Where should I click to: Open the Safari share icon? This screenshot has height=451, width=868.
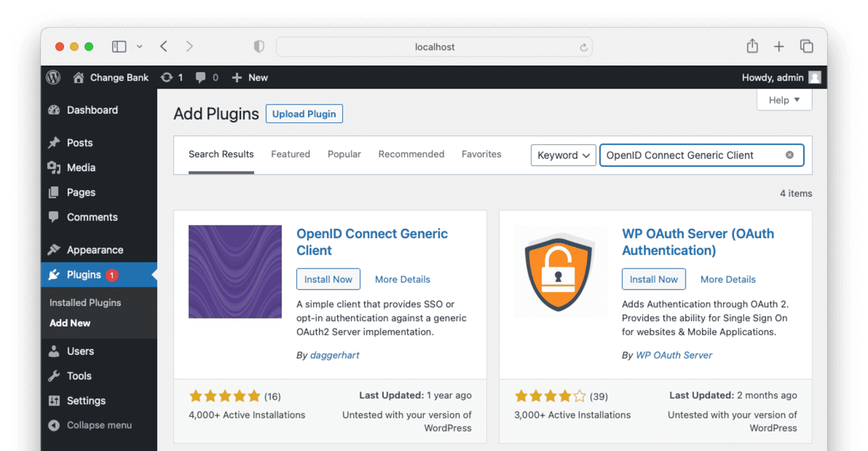(752, 46)
